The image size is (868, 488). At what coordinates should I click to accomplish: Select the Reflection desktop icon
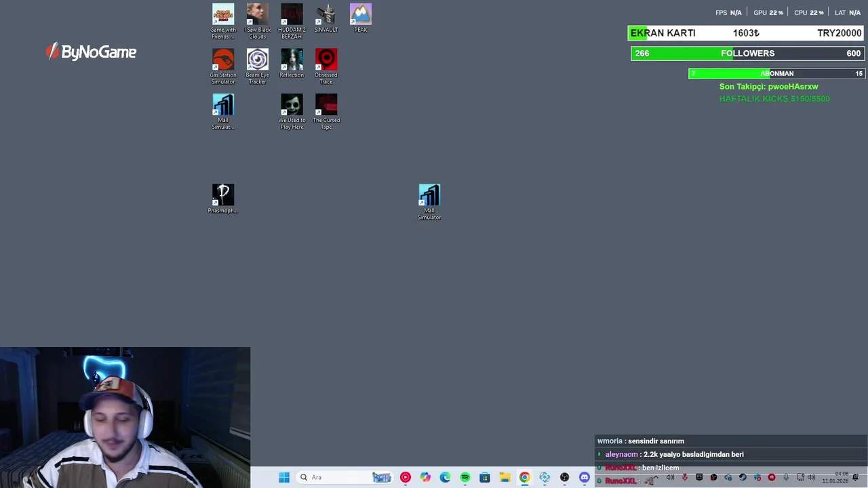point(292,64)
